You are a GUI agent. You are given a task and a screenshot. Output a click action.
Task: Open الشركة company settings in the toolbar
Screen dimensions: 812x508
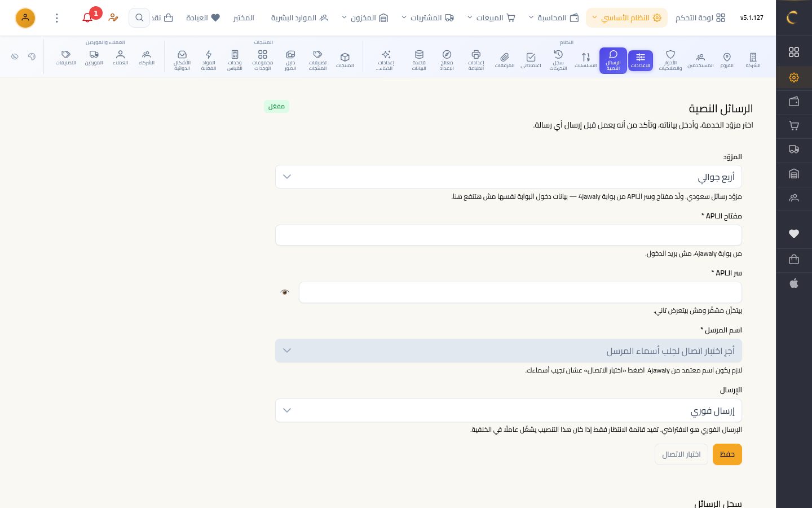click(753, 60)
